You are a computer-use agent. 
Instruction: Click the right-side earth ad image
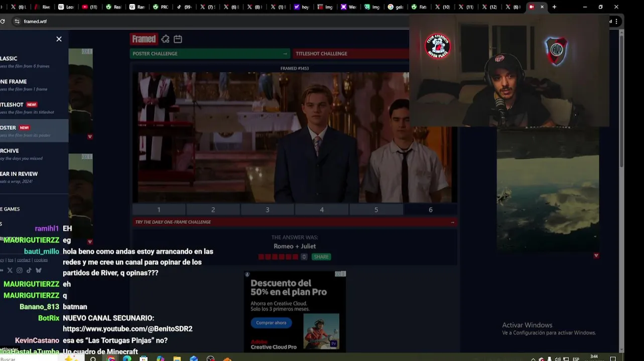coord(548,190)
